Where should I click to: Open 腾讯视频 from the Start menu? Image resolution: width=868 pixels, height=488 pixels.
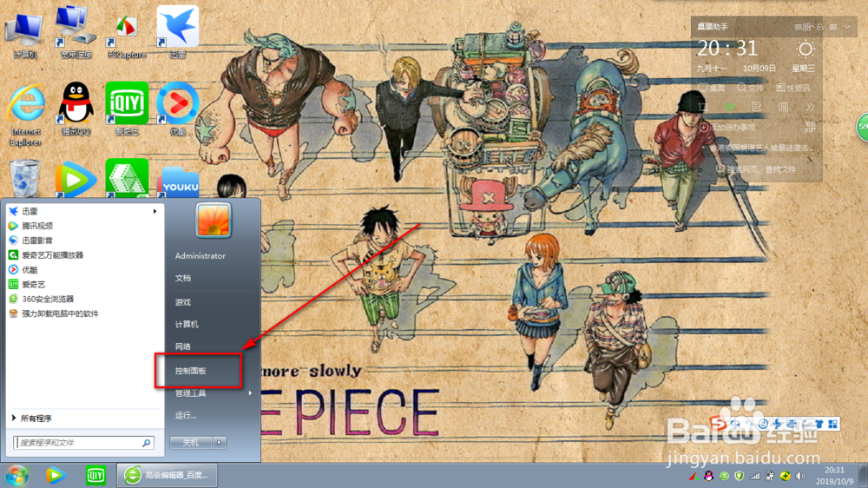click(x=84, y=226)
